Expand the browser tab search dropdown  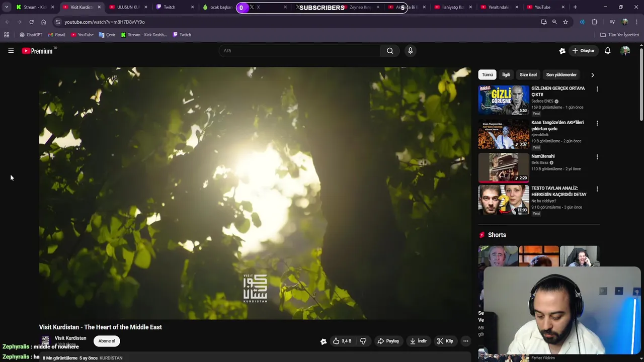click(6, 7)
